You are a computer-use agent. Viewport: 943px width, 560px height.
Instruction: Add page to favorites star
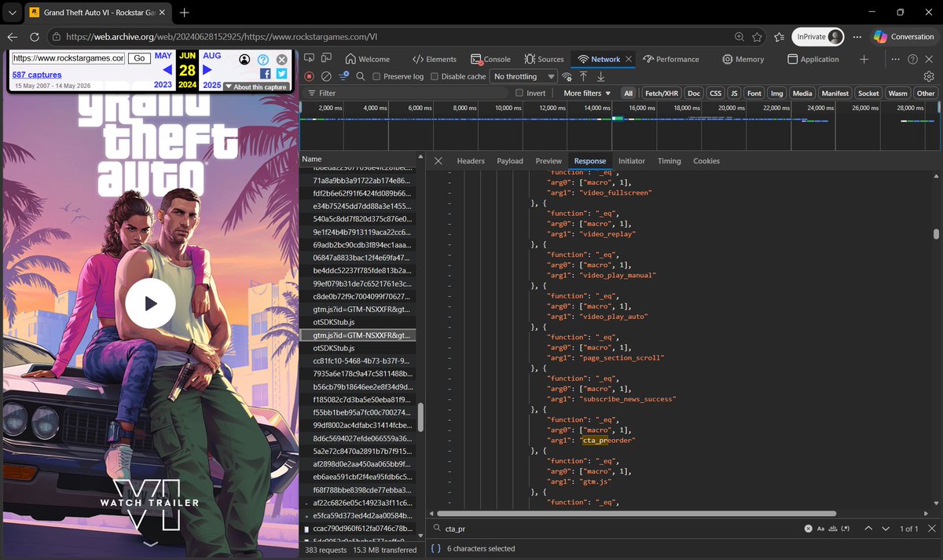[757, 37]
